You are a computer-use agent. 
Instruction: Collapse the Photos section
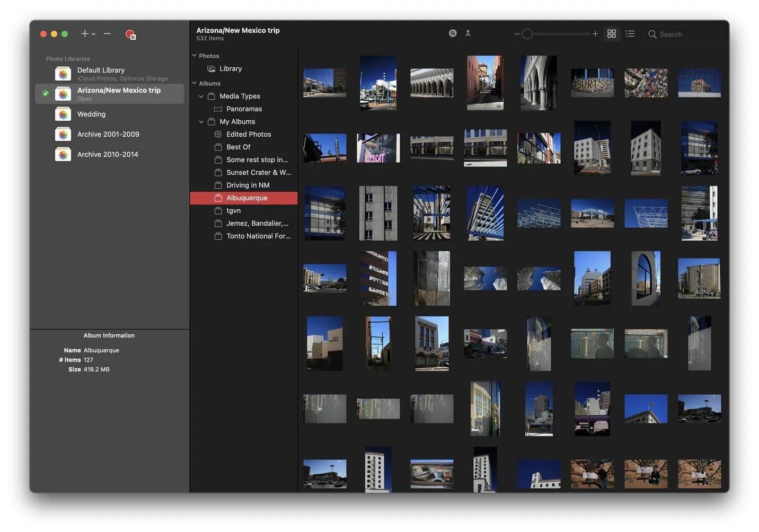pos(195,56)
